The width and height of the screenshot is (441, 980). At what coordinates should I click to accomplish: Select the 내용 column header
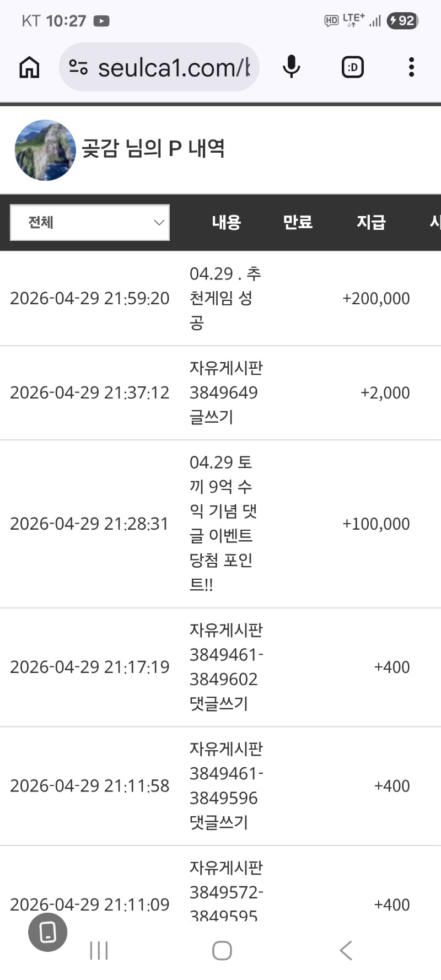(x=227, y=222)
